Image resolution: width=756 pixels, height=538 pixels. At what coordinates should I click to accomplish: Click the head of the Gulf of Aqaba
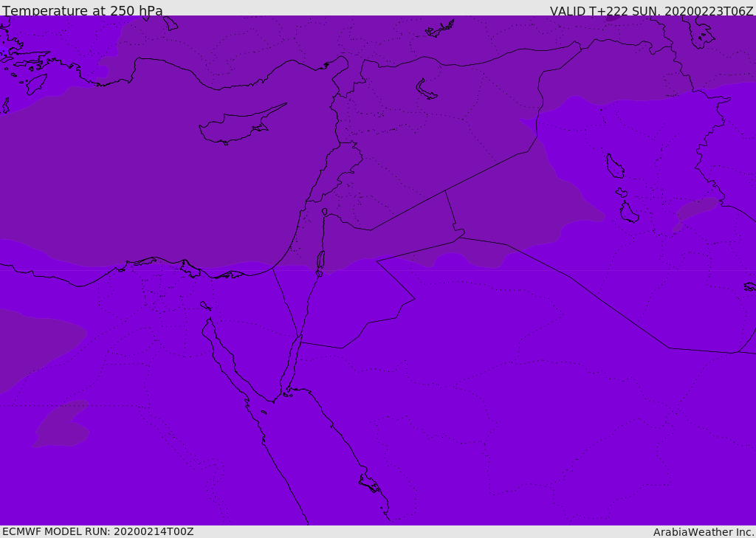click(x=298, y=338)
